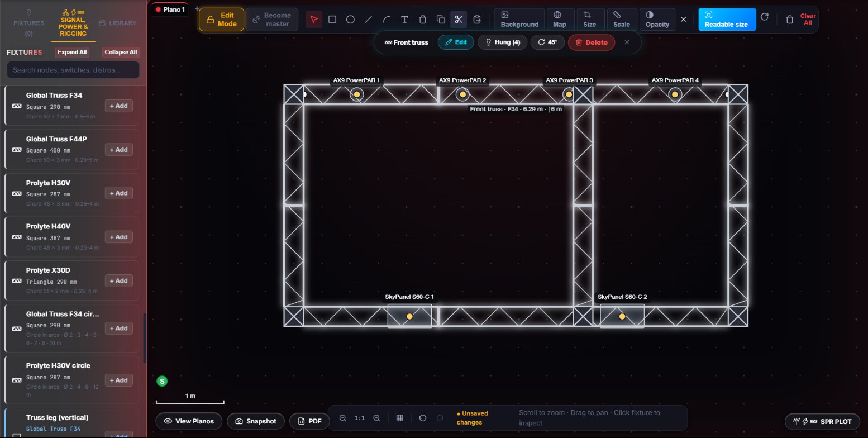Select the straight line tool
The width and height of the screenshot is (868, 438).
(369, 20)
